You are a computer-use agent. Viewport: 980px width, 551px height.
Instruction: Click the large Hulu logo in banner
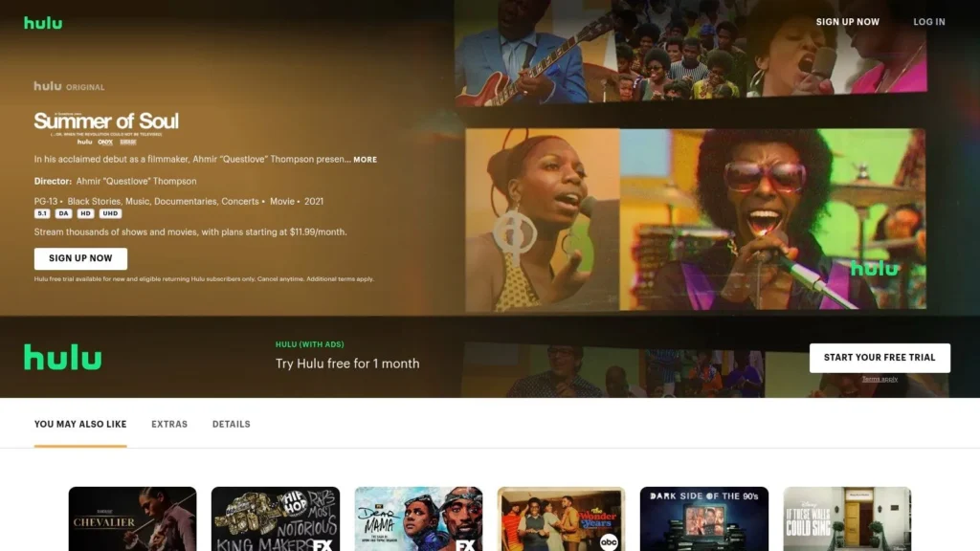click(62, 358)
